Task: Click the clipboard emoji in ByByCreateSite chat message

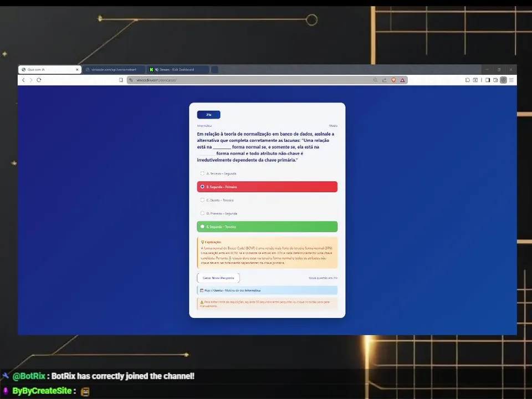Action: click(x=85, y=392)
